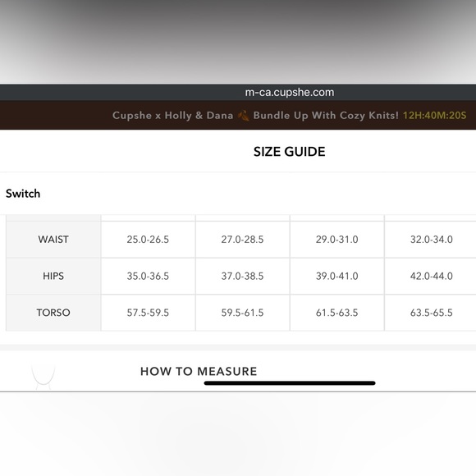Click the body outline illustration thumbnail
476x476 pixels.
(x=43, y=378)
